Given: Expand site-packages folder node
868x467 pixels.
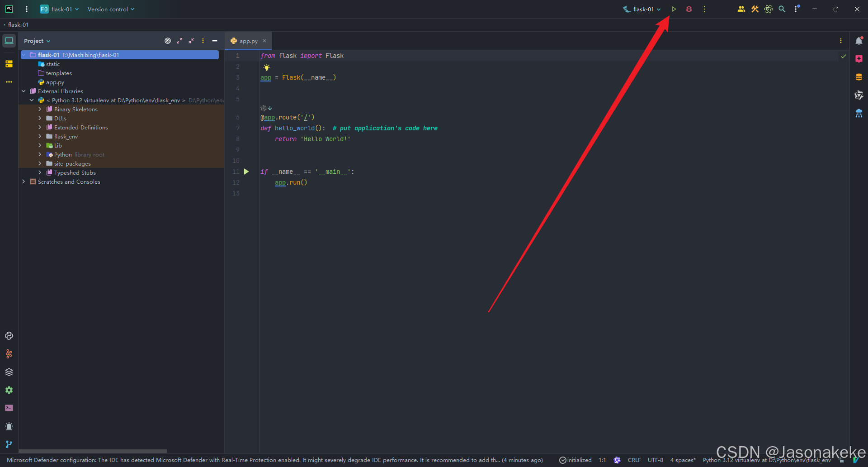Looking at the screenshot, I should coord(40,163).
